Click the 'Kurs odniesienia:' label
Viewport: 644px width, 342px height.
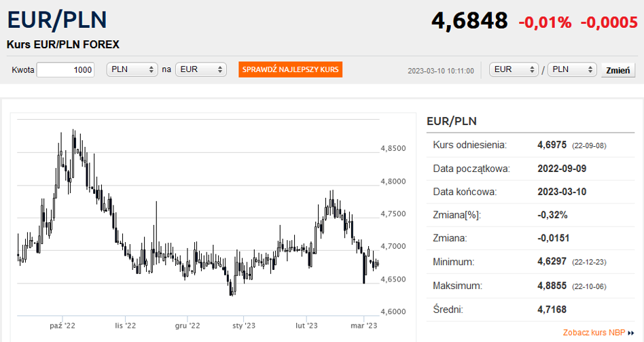(470, 145)
